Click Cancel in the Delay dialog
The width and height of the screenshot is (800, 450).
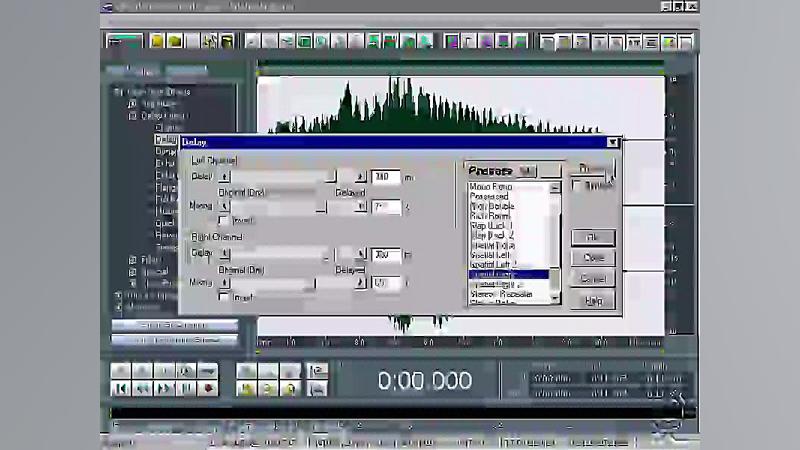[593, 279]
